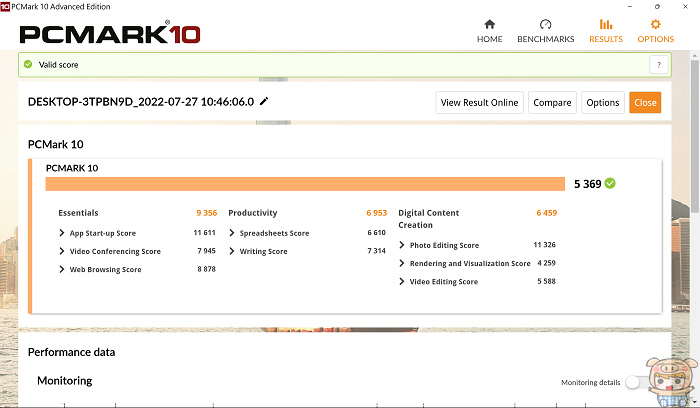This screenshot has width=700, height=408.
Task: Click the orange Close result button
Action: [x=645, y=103]
